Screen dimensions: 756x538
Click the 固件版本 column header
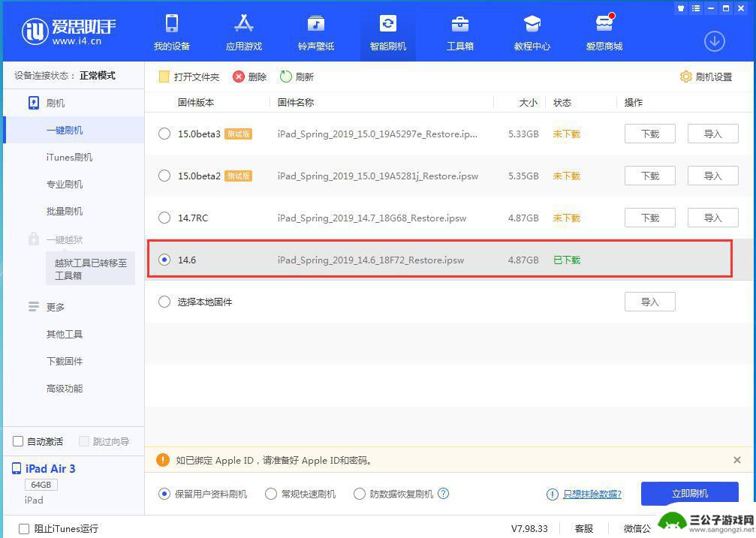click(x=196, y=102)
